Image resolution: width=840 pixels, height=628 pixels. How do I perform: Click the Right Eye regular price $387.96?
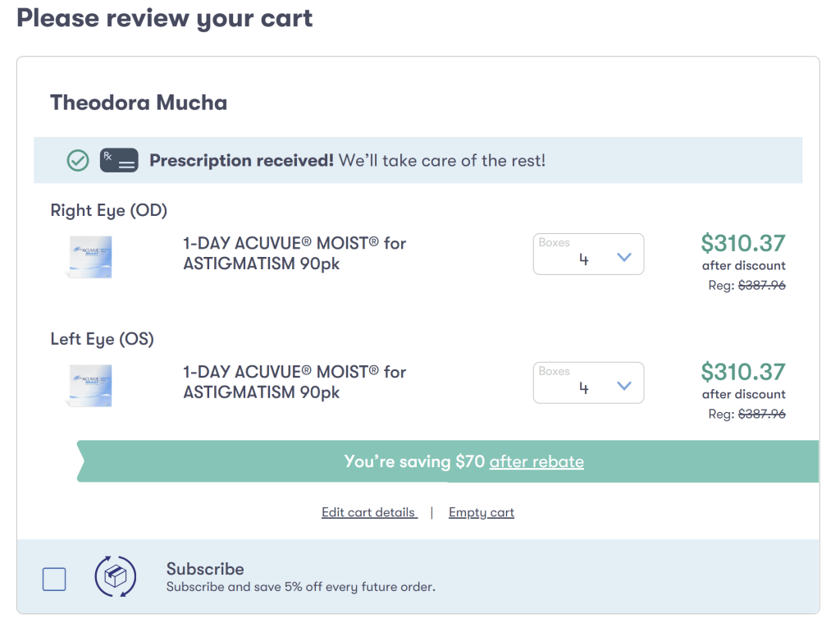point(761,286)
